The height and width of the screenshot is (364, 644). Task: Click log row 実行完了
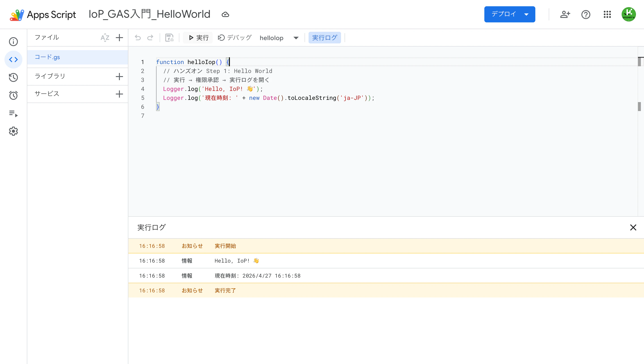point(386,290)
